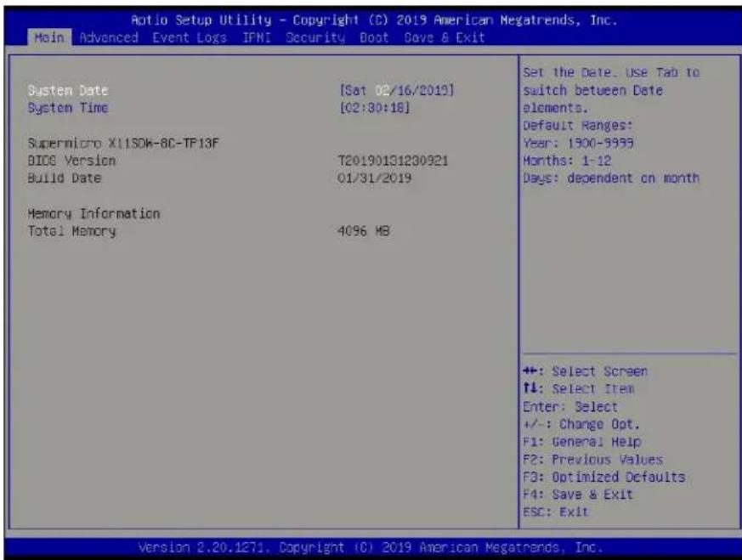Click the left-right arrows Select Screen icon
This screenshot has width=742, height=560.
coord(531,371)
